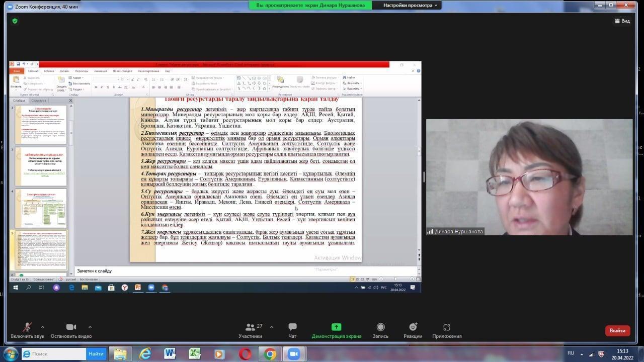Stop camera with Остановить видео
The image size is (644, 362).
[x=71, y=330]
